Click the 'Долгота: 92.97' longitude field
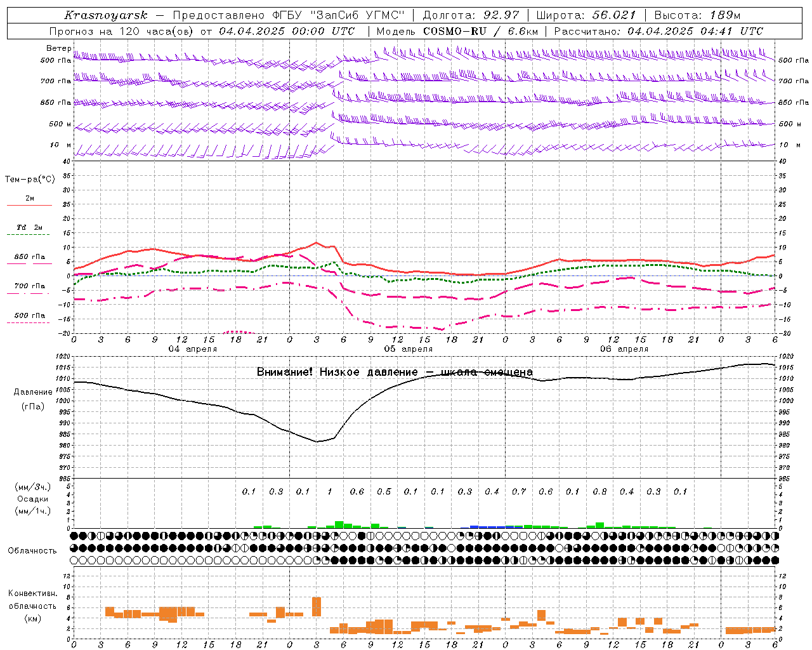The width and height of the screenshot is (812, 650). [471, 15]
